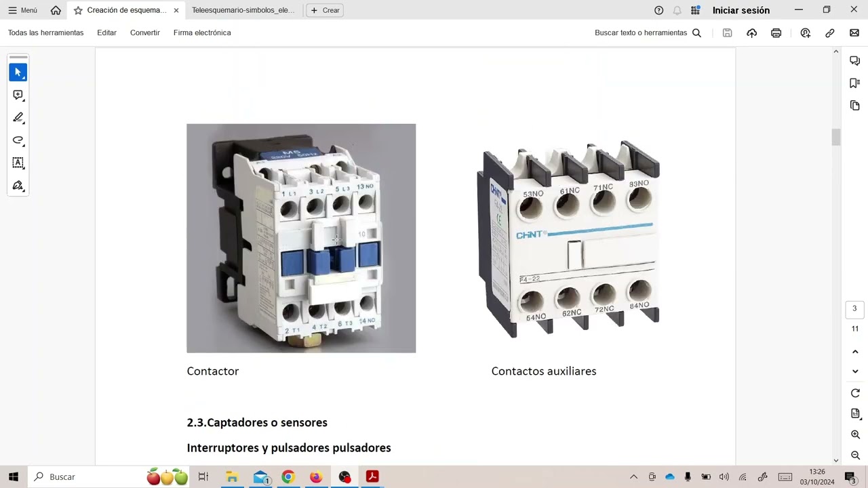The width and height of the screenshot is (868, 488).
Task: Click heading '2.3.Captadores o sensores'
Action: 257,423
